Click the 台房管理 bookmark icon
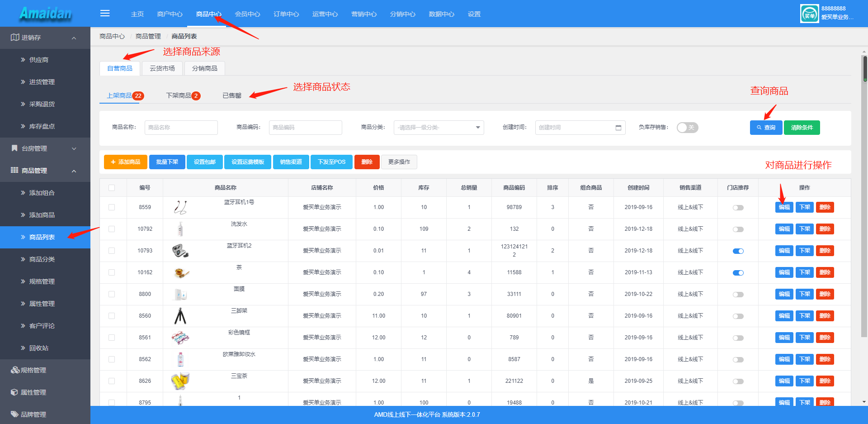 pyautogui.click(x=14, y=148)
